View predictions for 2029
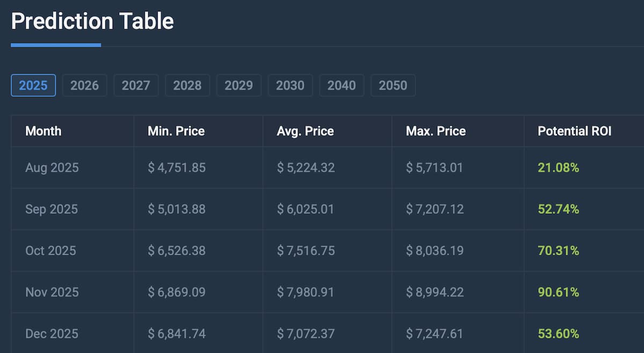Viewport: 644px width, 353px height. pos(238,85)
